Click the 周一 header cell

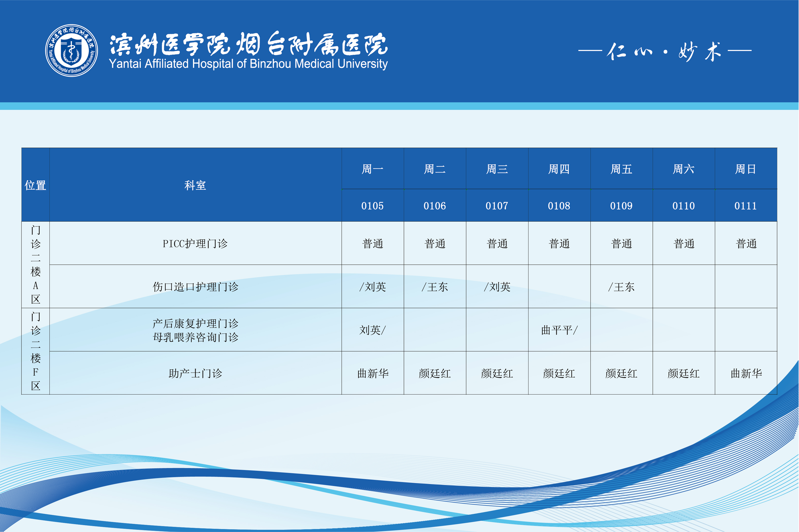pos(372,169)
